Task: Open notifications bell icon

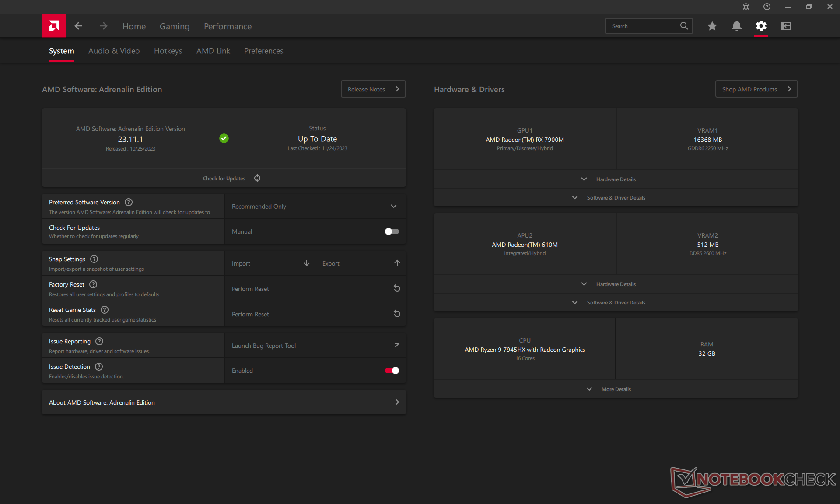Action: tap(737, 26)
